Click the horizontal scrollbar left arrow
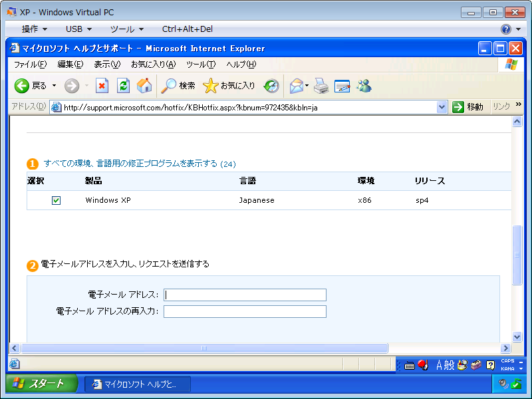 click(14, 348)
